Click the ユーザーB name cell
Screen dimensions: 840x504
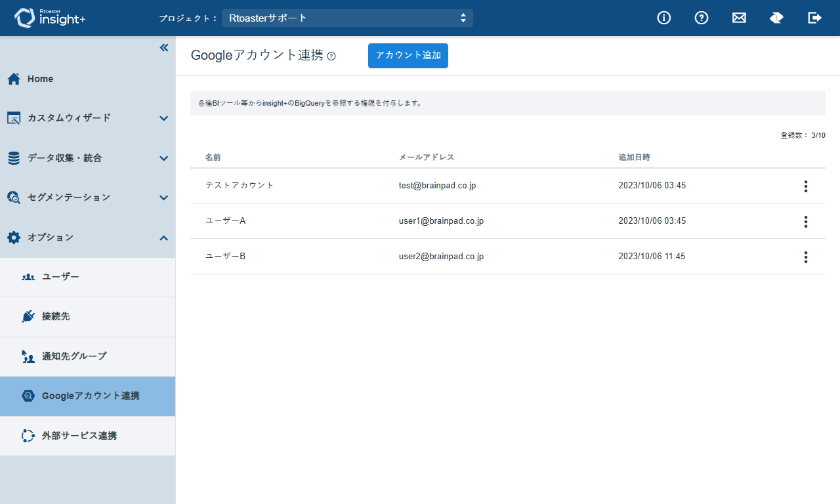[x=225, y=256]
